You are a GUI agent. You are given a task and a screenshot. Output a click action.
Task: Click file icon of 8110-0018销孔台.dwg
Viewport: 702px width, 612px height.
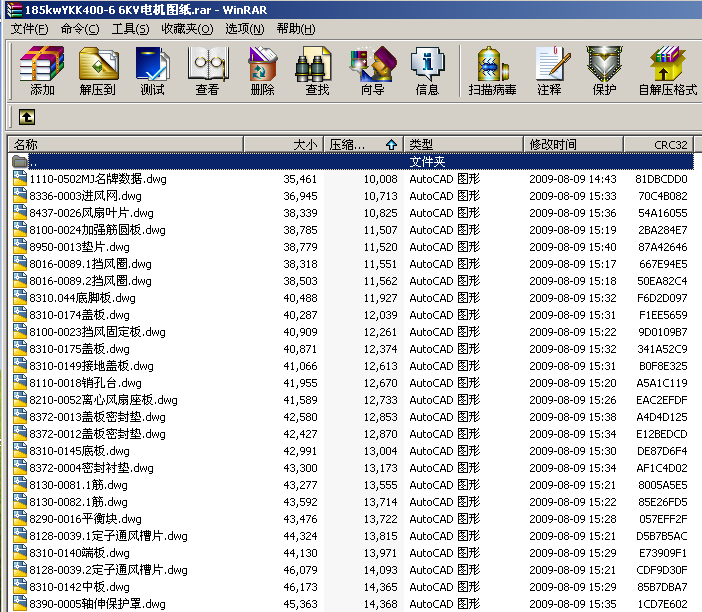pyautogui.click(x=20, y=382)
